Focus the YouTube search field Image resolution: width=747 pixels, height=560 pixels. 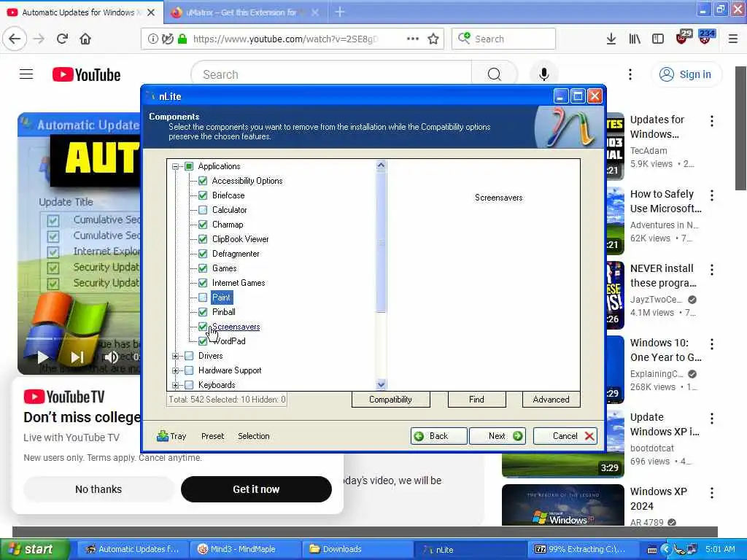[x=331, y=74]
